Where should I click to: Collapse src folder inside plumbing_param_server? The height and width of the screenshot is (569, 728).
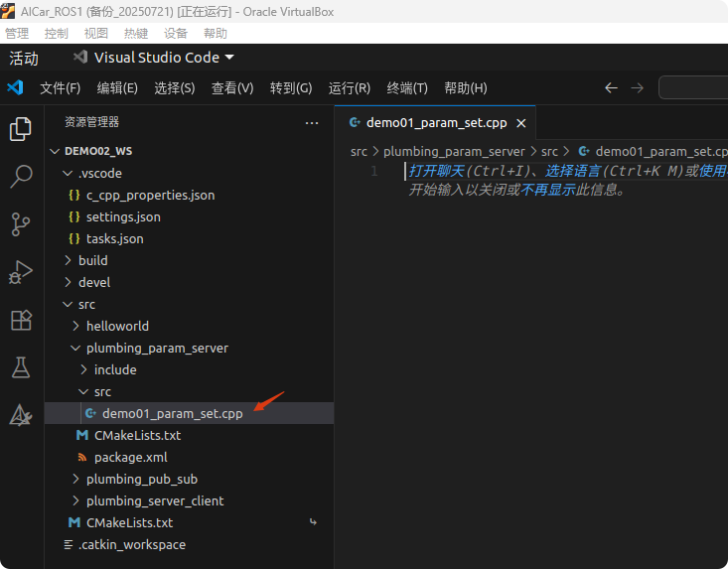click(83, 391)
